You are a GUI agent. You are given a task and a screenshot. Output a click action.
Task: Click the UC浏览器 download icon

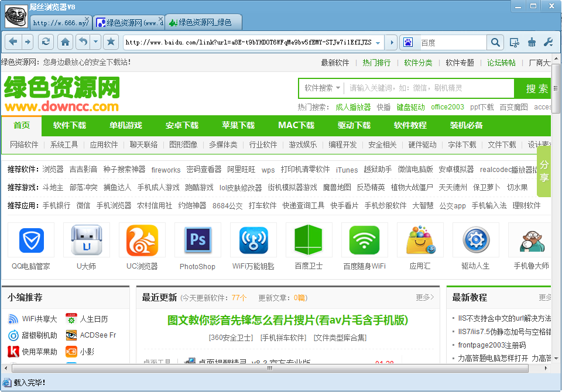point(142,240)
